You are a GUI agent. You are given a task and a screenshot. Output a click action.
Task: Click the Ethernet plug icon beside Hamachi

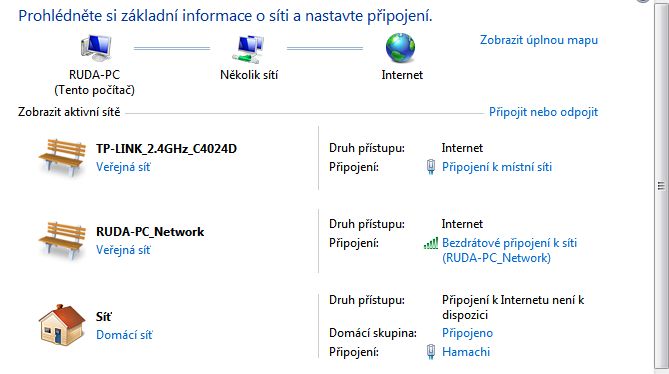(431, 352)
